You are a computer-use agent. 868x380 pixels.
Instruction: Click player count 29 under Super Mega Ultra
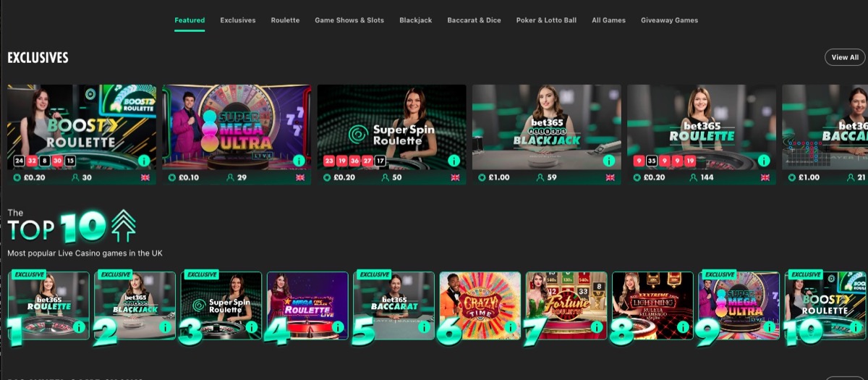click(x=242, y=177)
